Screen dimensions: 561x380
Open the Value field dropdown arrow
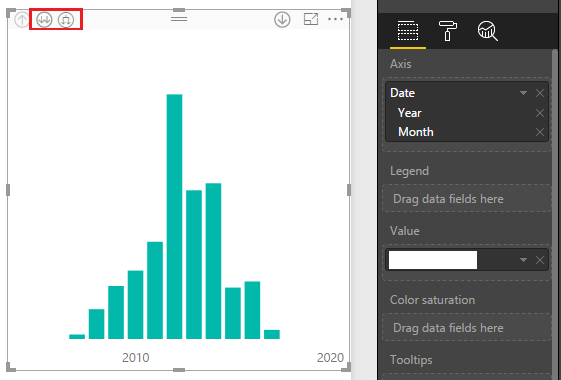tap(523, 260)
